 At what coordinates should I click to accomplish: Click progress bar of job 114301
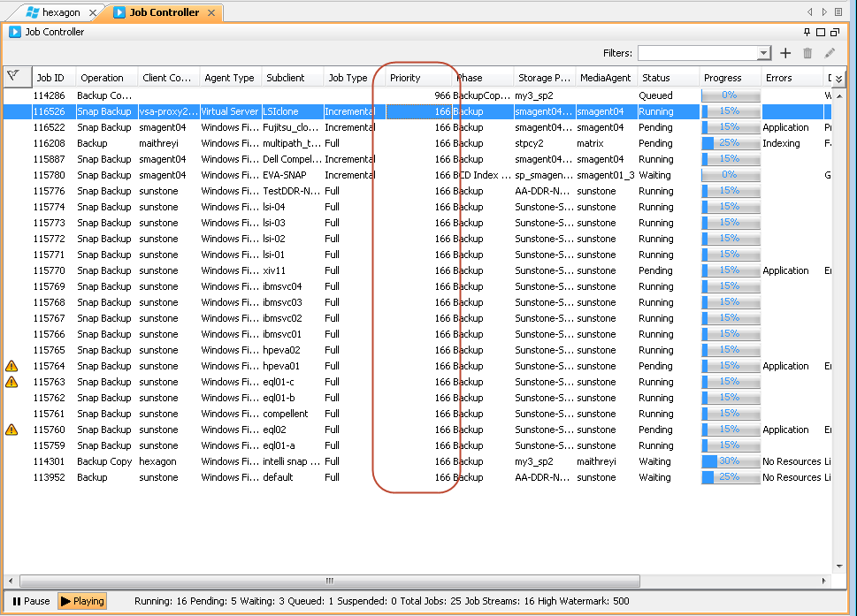[731, 461]
